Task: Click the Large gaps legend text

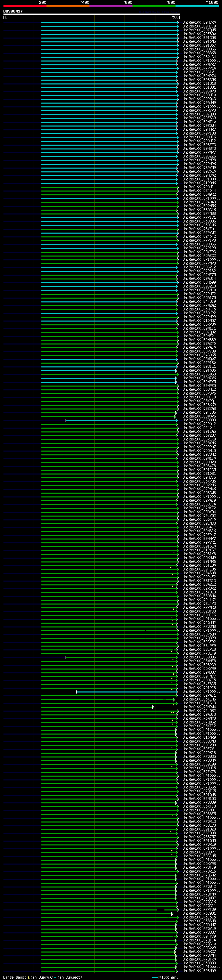Action: [x=43, y=977]
